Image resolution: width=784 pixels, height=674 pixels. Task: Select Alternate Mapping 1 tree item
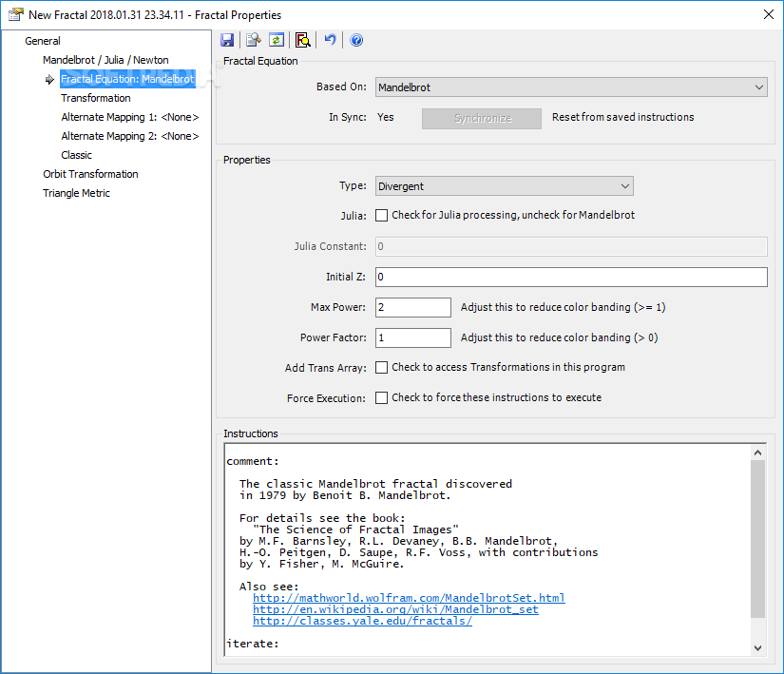130,117
